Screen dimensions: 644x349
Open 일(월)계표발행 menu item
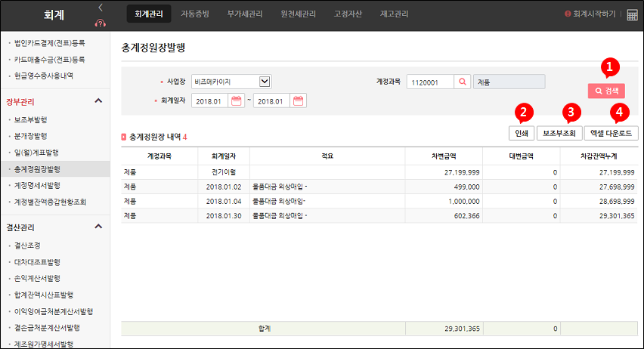coord(36,153)
